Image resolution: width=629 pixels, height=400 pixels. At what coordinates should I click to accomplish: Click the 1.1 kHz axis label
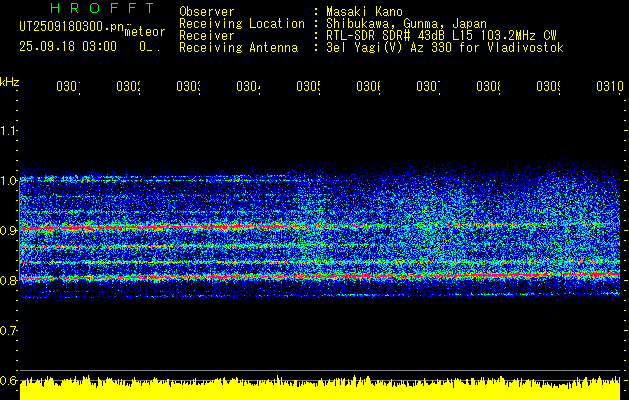coord(8,130)
